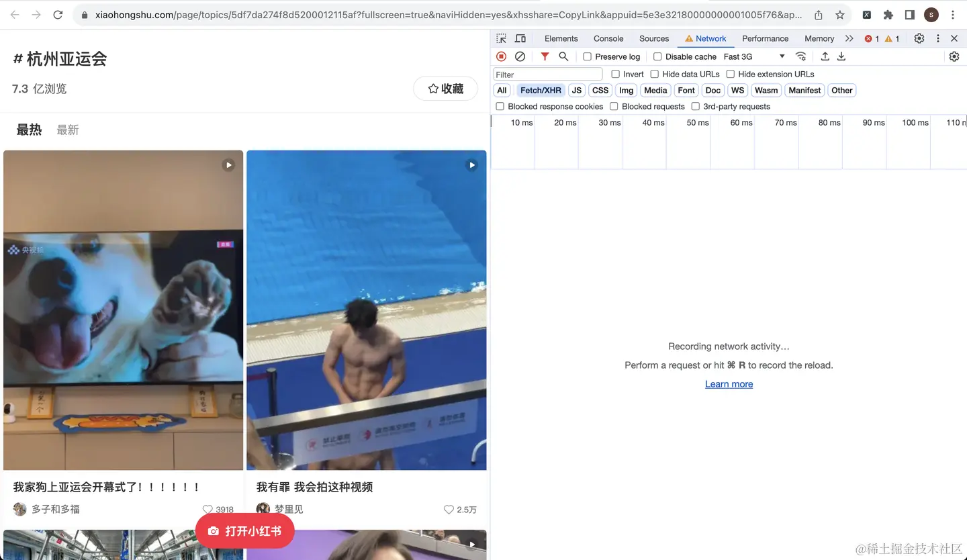Toggle the browser side panel icon

click(910, 15)
